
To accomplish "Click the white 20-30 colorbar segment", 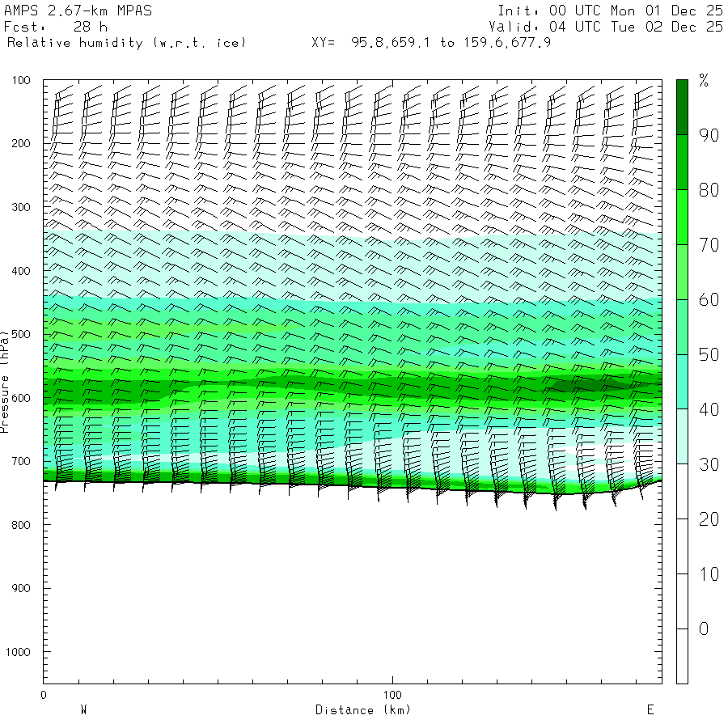I will point(682,492).
